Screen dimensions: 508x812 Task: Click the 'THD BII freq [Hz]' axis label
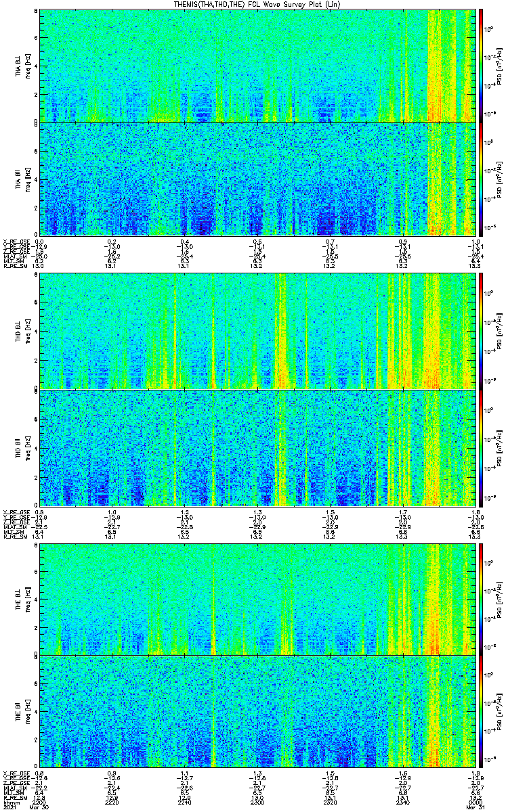tap(23, 448)
